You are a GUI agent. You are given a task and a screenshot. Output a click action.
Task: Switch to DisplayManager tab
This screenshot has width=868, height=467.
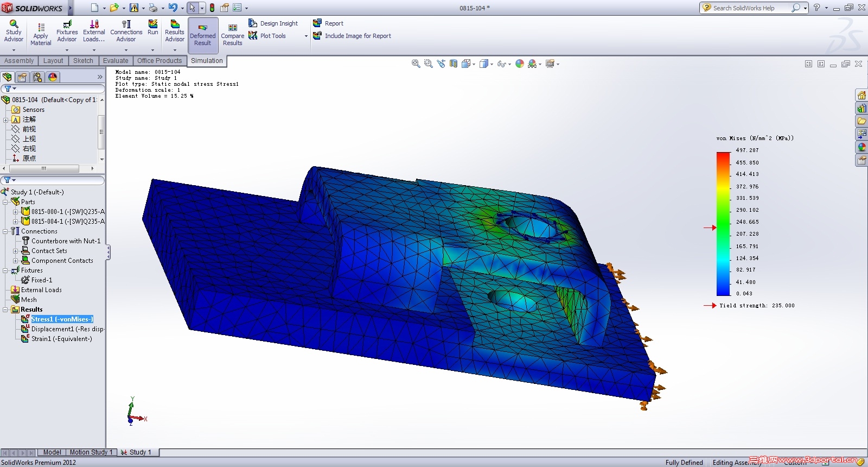pos(53,77)
